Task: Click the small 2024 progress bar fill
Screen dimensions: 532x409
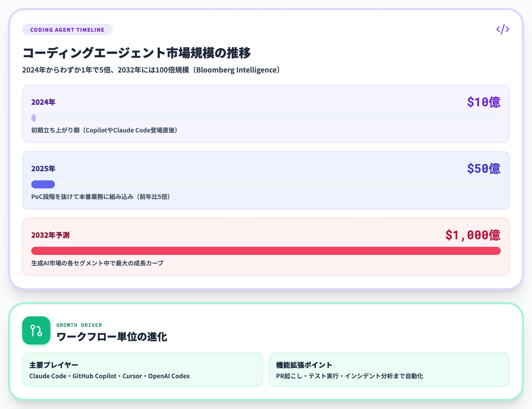Action: pyautogui.click(x=34, y=118)
